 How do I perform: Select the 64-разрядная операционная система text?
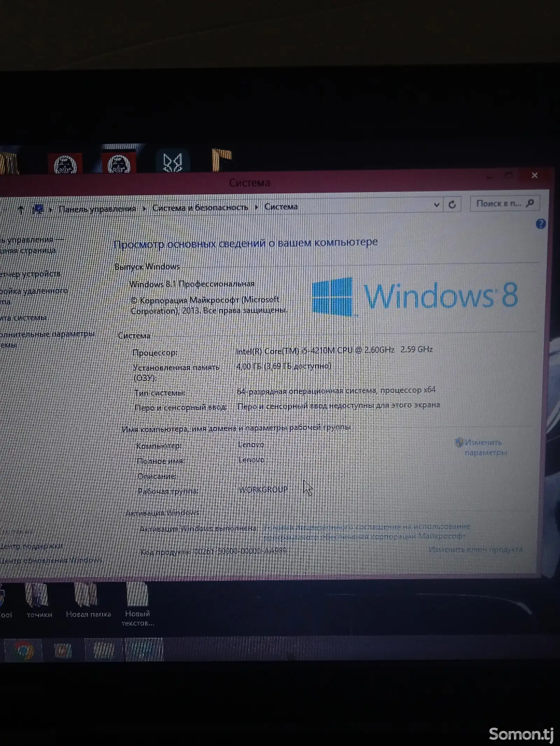pyautogui.click(x=336, y=390)
